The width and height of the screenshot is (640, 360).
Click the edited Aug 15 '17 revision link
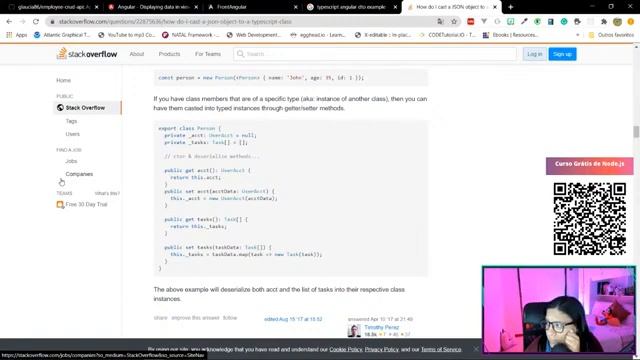pyautogui.click(x=293, y=319)
